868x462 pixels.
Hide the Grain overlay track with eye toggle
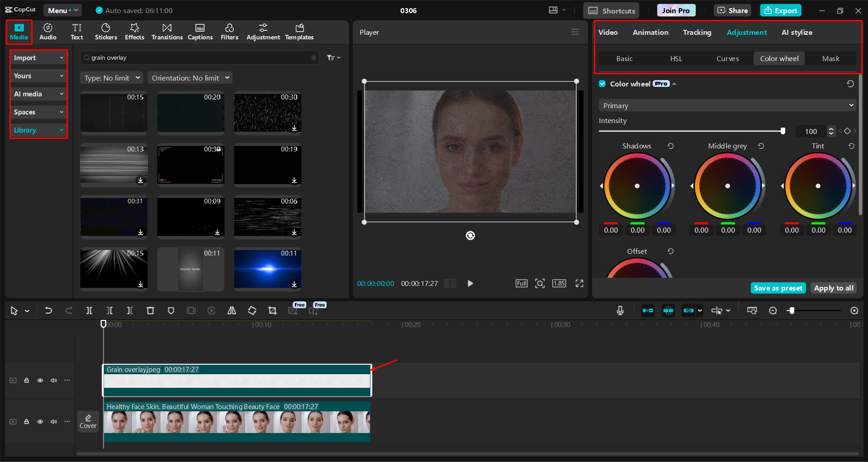pyautogui.click(x=40, y=380)
